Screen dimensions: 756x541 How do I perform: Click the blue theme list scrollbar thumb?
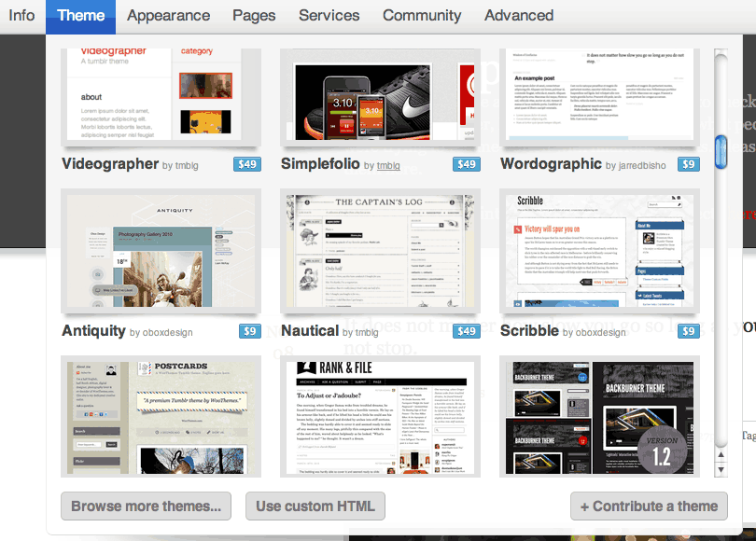tap(721, 153)
